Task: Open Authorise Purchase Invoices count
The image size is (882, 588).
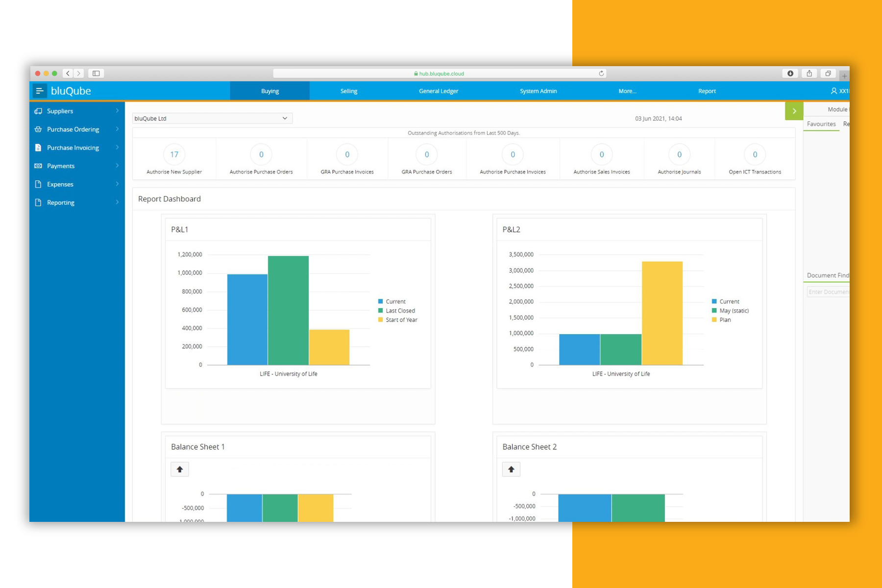Action: (x=513, y=155)
